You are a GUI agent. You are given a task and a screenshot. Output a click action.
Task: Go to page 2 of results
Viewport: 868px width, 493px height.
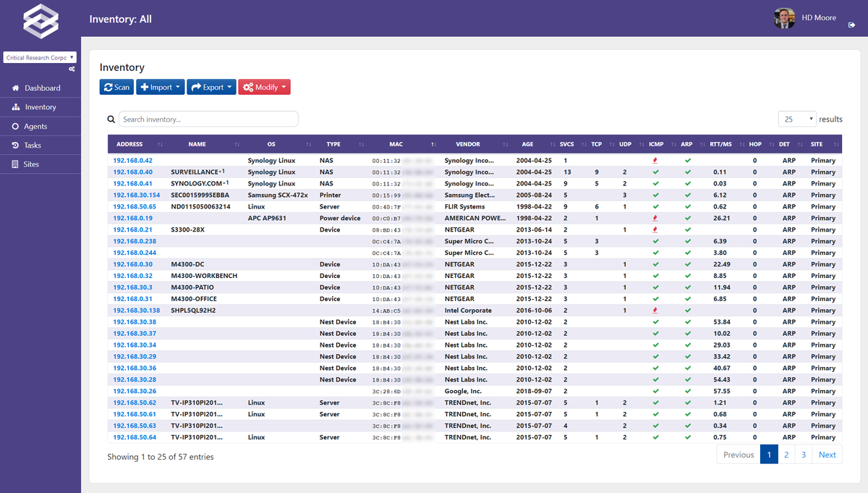point(786,455)
